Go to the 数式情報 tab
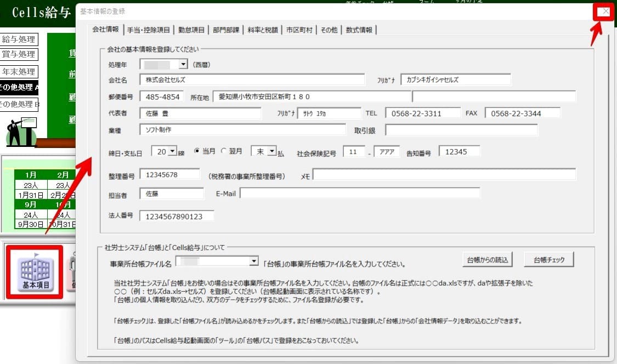Viewport: 617px width, 364px height. (359, 30)
